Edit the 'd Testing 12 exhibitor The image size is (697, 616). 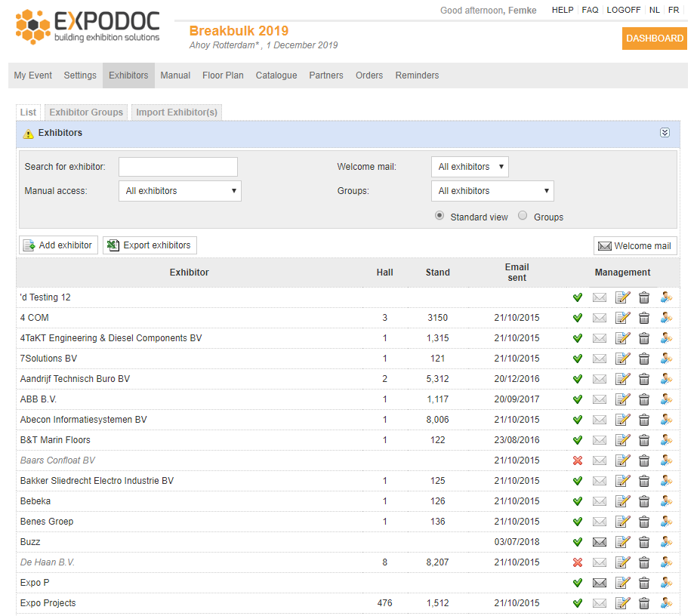click(x=622, y=297)
